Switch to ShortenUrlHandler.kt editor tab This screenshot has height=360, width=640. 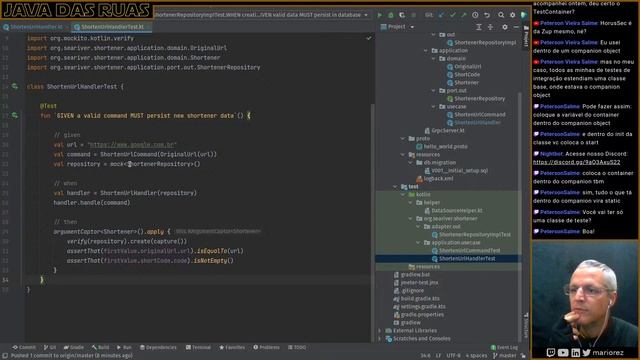33,27
